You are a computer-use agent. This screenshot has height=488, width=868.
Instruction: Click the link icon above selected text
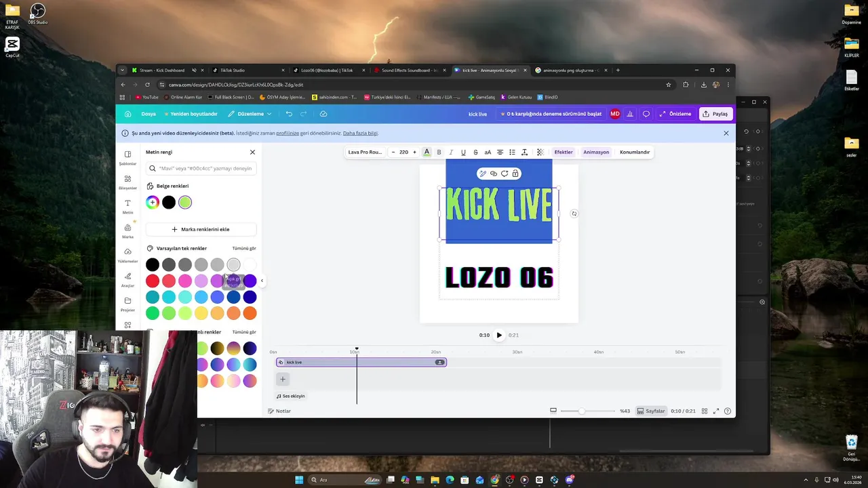pos(494,174)
